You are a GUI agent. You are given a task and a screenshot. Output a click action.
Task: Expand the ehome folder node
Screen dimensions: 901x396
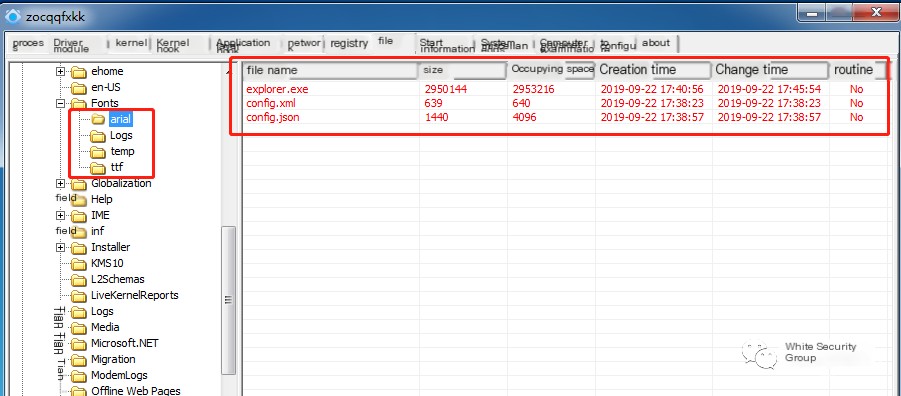point(60,72)
